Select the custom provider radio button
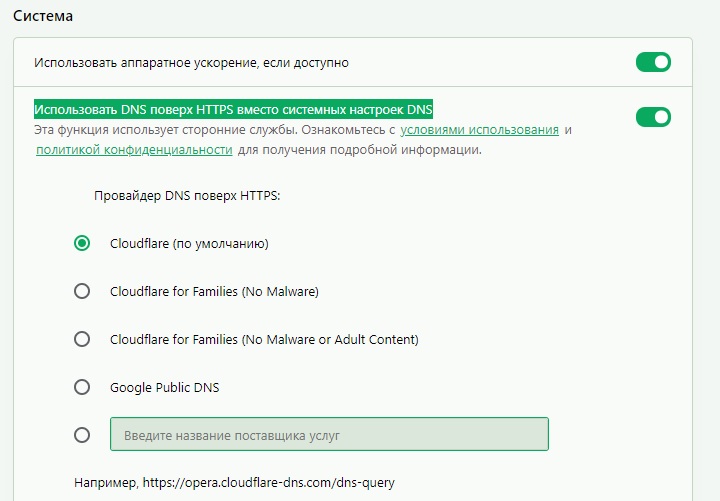 (82, 435)
